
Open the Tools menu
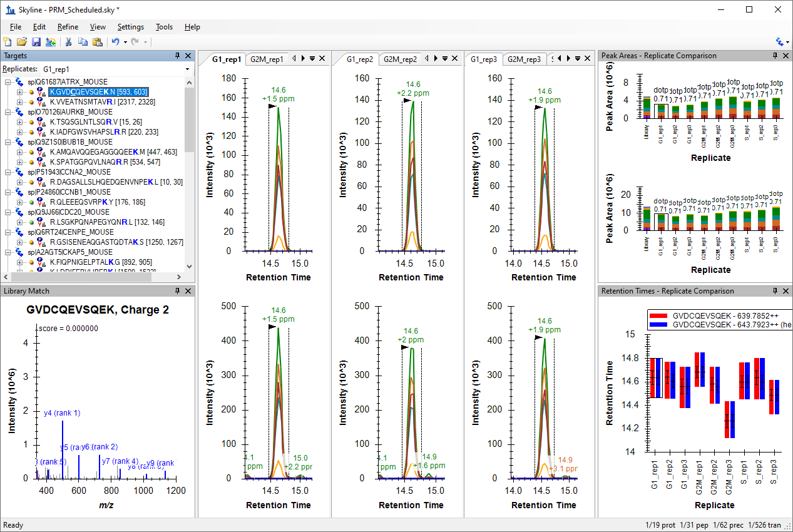[x=164, y=27]
